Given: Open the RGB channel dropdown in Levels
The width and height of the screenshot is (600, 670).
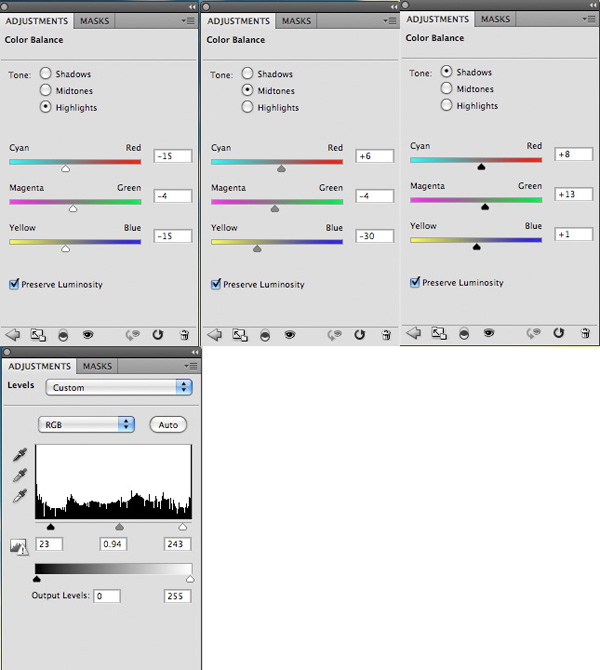Looking at the screenshot, I should (86, 425).
